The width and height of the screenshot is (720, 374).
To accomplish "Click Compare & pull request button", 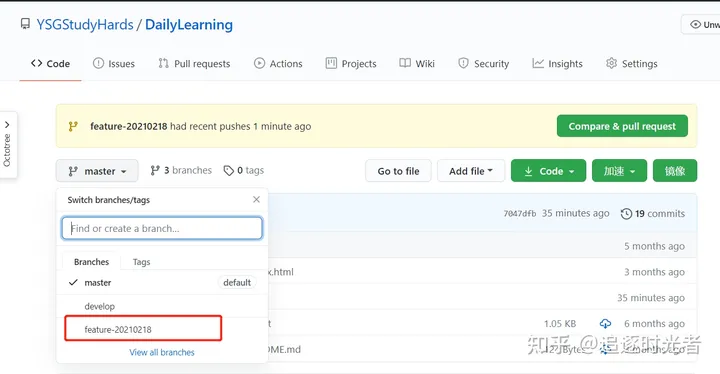I will click(x=622, y=126).
